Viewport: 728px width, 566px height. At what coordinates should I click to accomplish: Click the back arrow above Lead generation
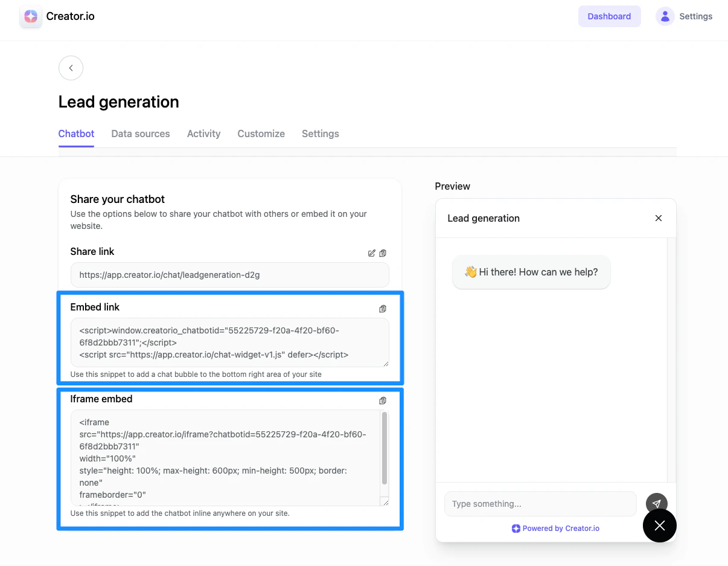[71, 68]
